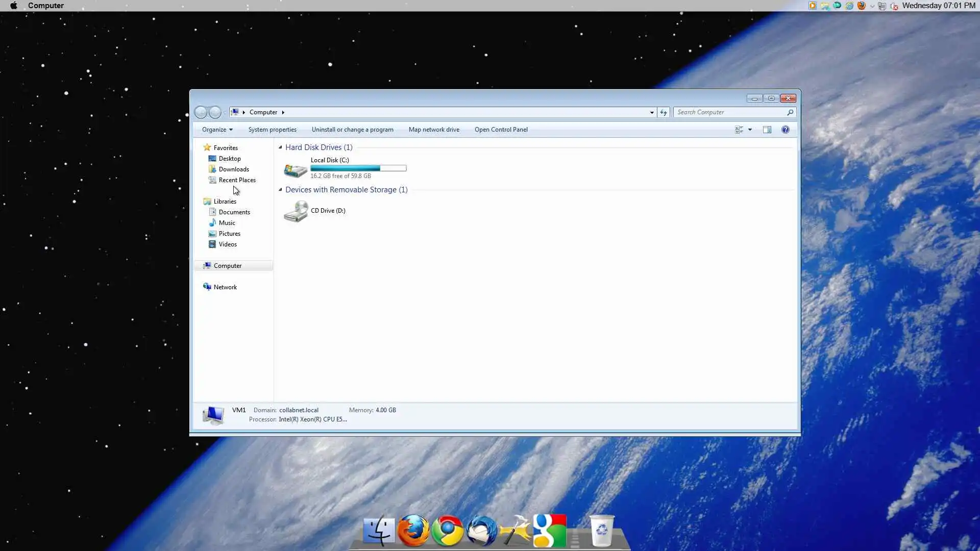Select the CD Drive (D:) icon
980x551 pixels.
(x=296, y=211)
